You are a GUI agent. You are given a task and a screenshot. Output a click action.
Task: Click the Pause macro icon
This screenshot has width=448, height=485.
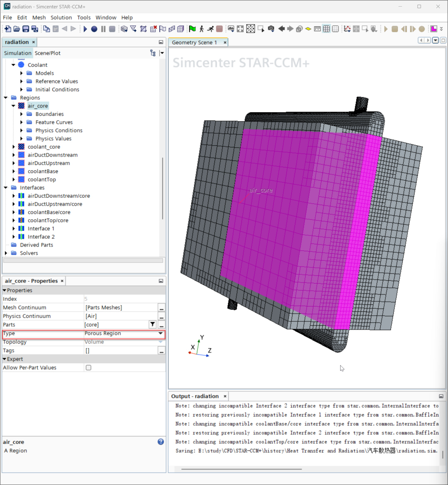[103, 29]
